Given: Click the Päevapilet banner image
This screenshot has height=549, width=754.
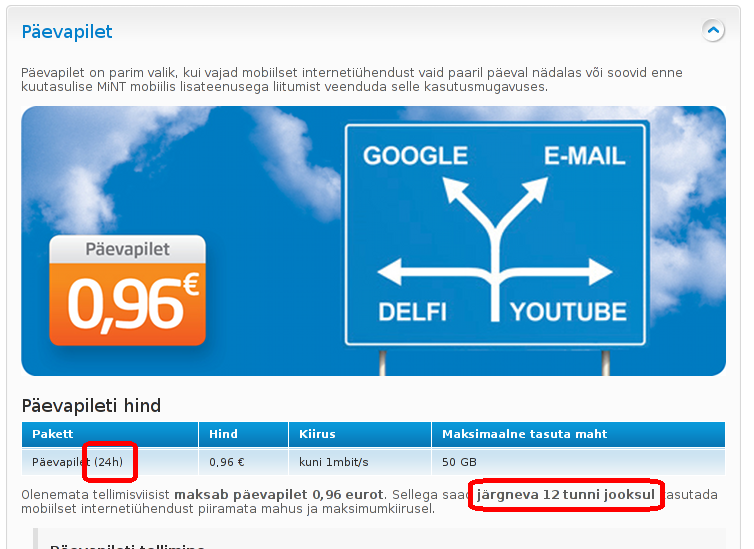Looking at the screenshot, I should tap(373, 241).
